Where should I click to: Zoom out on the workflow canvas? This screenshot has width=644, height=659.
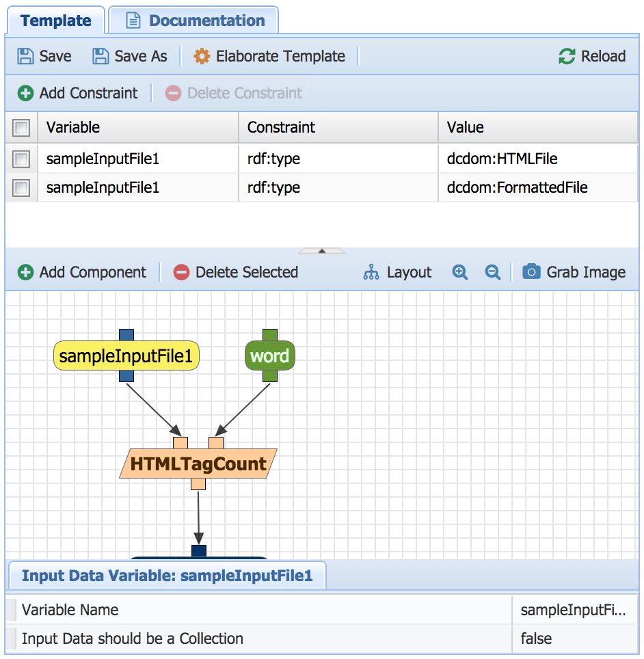[x=492, y=272]
